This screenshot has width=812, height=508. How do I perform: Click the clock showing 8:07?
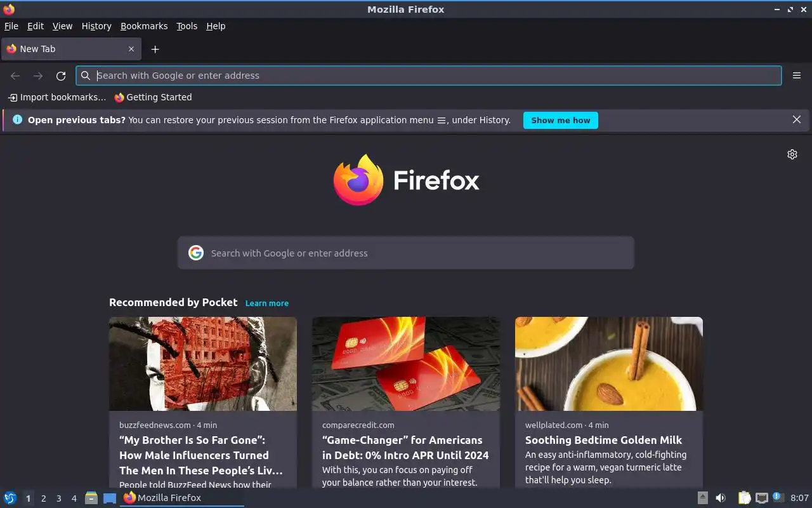click(x=799, y=498)
